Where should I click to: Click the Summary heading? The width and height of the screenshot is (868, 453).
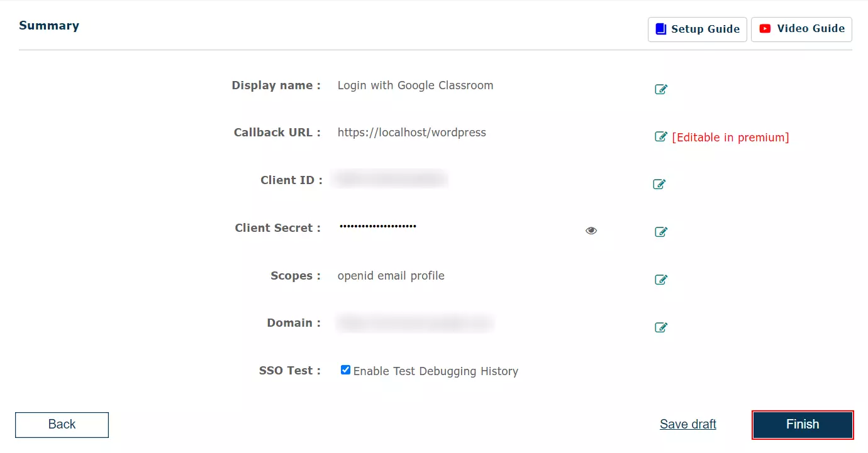coord(49,25)
